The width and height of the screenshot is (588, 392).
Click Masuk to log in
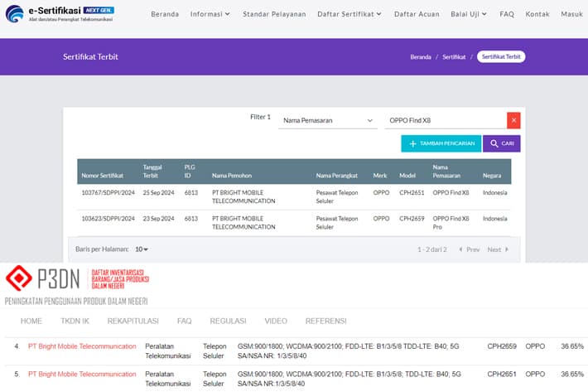point(572,14)
